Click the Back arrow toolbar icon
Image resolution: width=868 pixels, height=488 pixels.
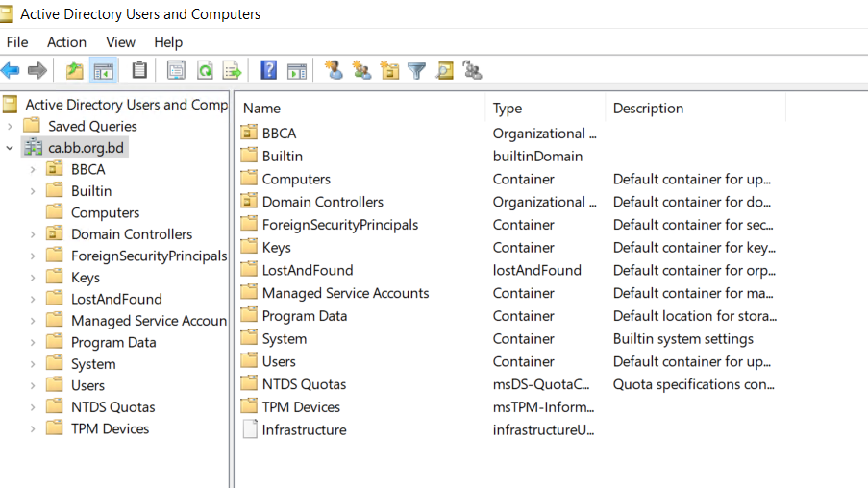coord(10,70)
